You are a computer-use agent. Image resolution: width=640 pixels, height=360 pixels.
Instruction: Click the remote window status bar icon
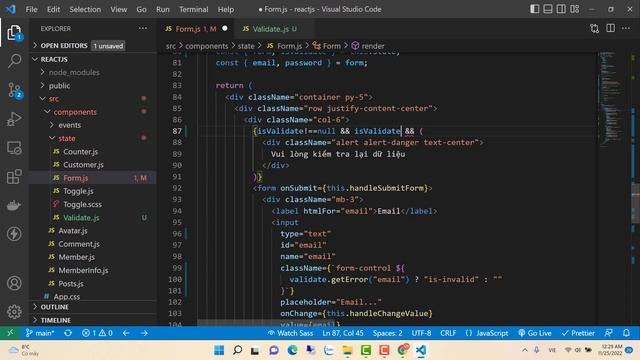pyautogui.click(x=10, y=333)
